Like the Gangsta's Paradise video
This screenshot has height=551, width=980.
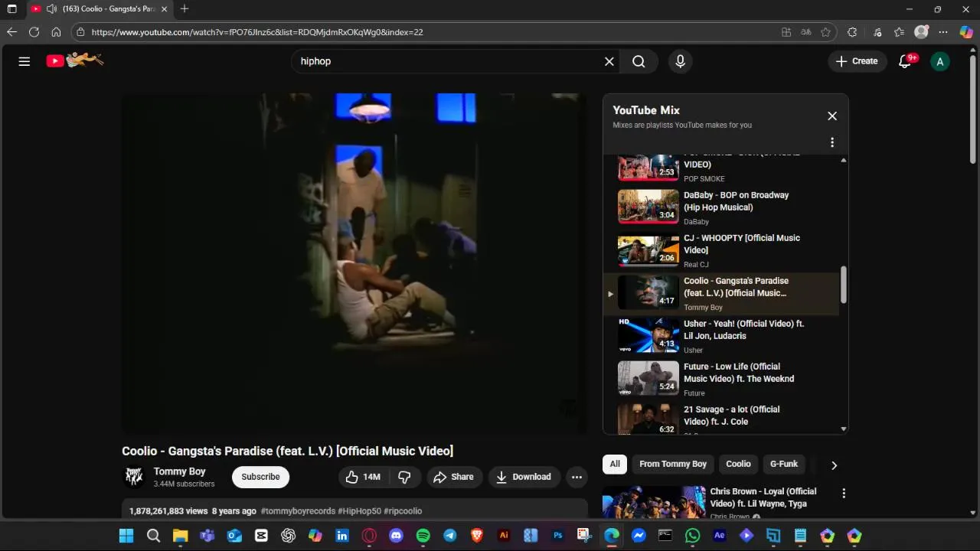point(362,477)
